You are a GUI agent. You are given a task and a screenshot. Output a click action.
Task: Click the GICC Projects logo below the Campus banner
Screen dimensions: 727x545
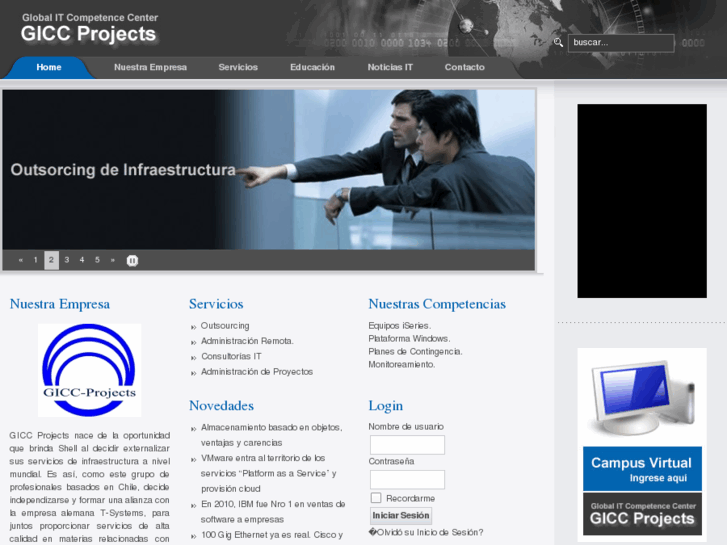pyautogui.click(x=642, y=514)
